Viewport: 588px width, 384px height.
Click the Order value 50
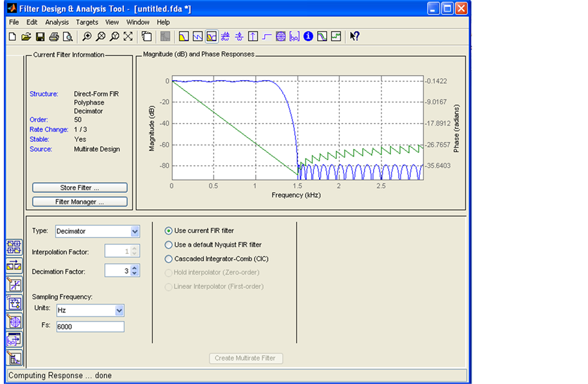77,120
